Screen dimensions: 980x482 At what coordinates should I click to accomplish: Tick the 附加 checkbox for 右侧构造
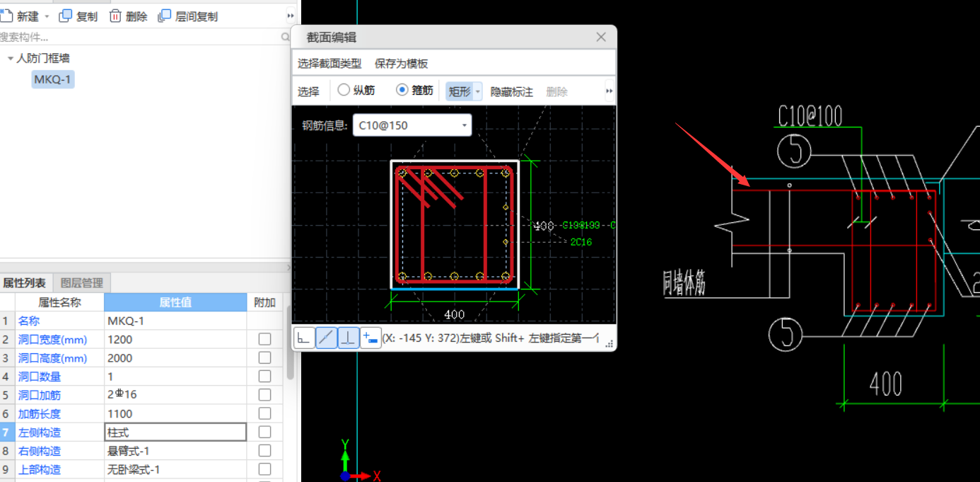[x=264, y=450]
